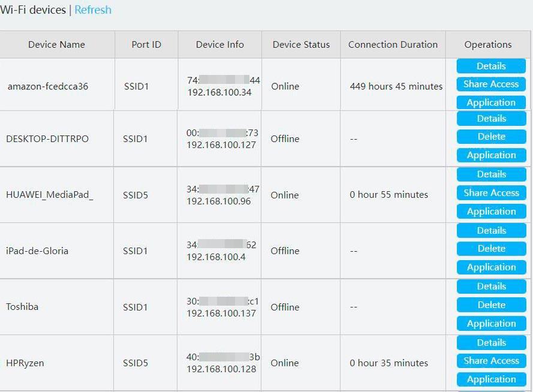Viewport: 533px width, 392px height.
Task: Click the Connection Duration column header
Action: pos(393,44)
